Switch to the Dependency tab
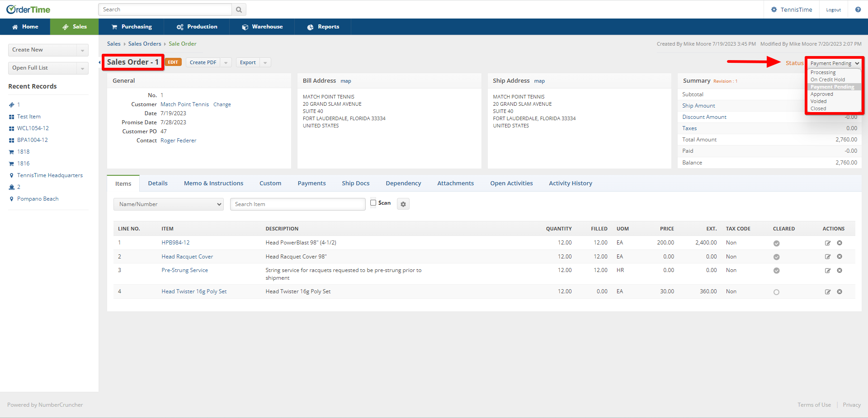 403,183
